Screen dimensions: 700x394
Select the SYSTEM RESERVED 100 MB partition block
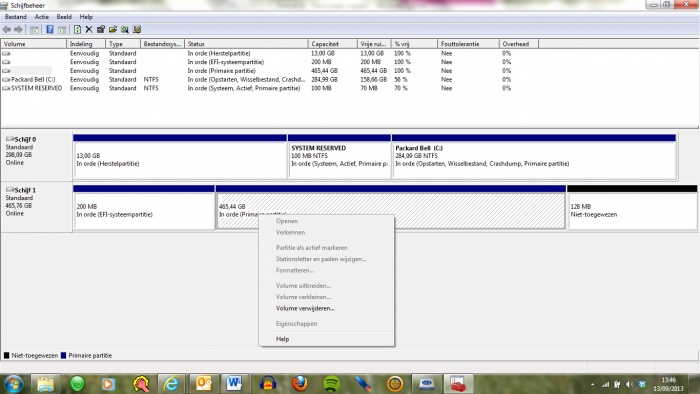tap(339, 156)
